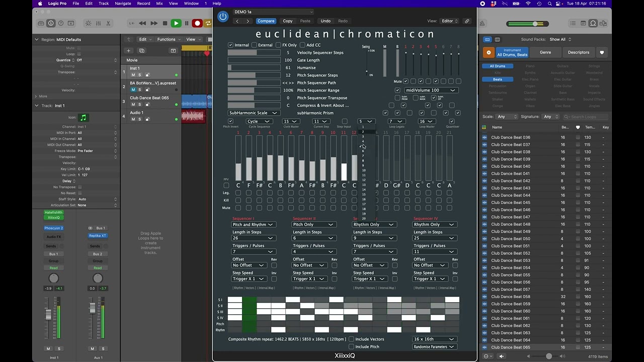Solo the Audio 1 track
Viewport: 644px width, 362px height.
pos(139,119)
